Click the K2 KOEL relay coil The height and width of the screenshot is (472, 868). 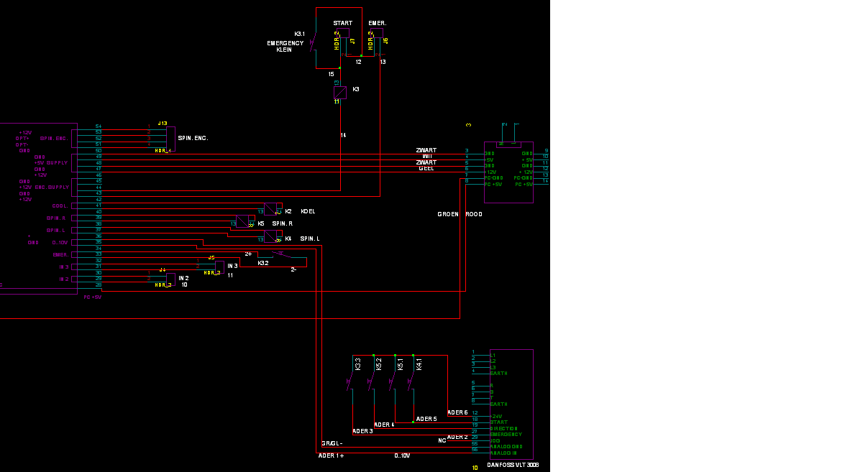272,209
